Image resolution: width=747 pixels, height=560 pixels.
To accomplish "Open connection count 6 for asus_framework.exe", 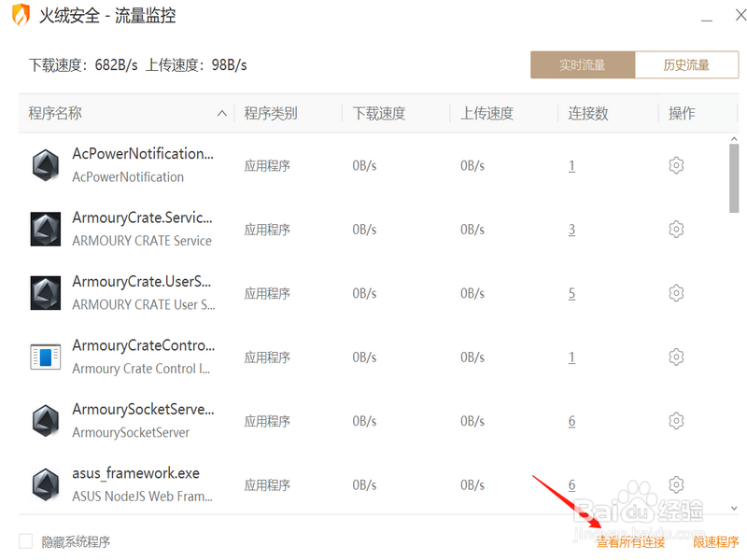I will (x=571, y=484).
